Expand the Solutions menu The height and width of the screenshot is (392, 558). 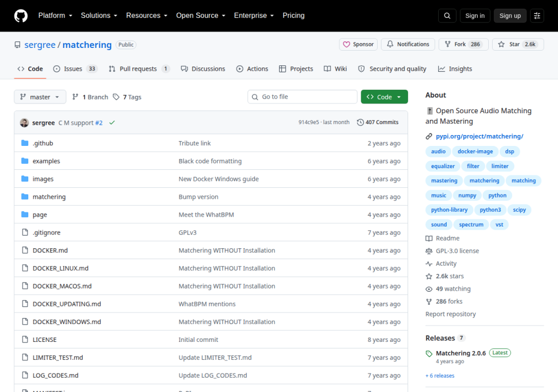point(99,16)
